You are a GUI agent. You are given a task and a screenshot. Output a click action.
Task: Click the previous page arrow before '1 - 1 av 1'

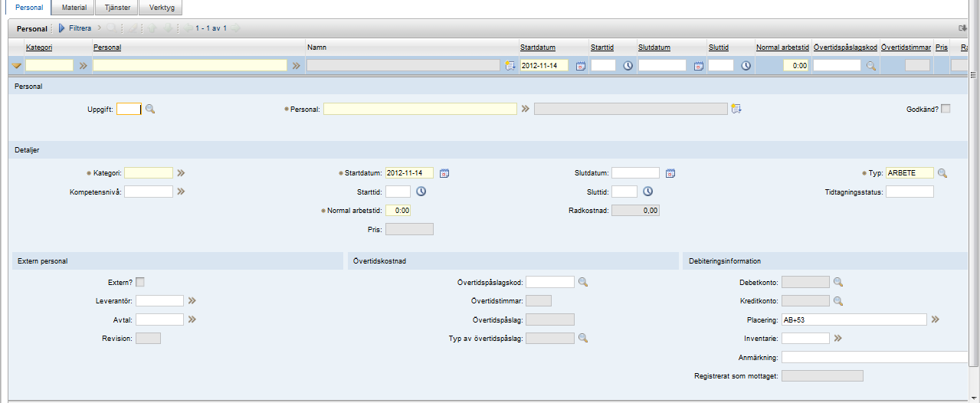[187, 28]
